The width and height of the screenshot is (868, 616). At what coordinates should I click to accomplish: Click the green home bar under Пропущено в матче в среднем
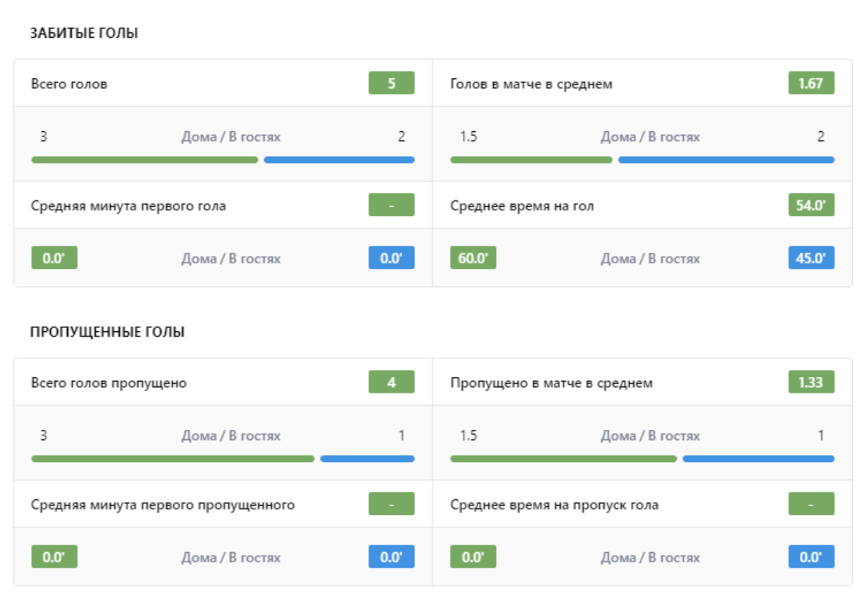click(x=563, y=459)
